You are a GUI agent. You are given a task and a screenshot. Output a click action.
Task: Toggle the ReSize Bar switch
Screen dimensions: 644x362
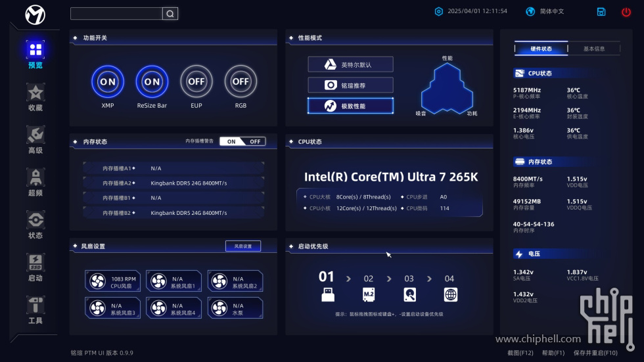click(x=152, y=81)
